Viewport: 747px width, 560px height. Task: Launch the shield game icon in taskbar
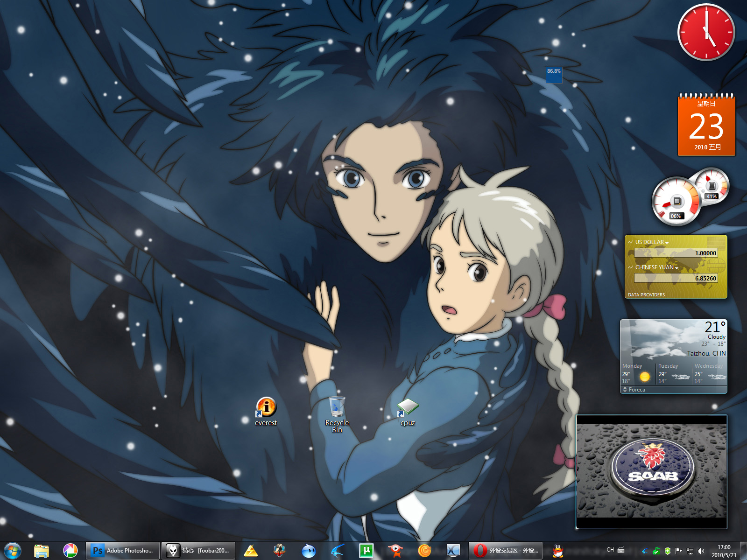tap(279, 551)
